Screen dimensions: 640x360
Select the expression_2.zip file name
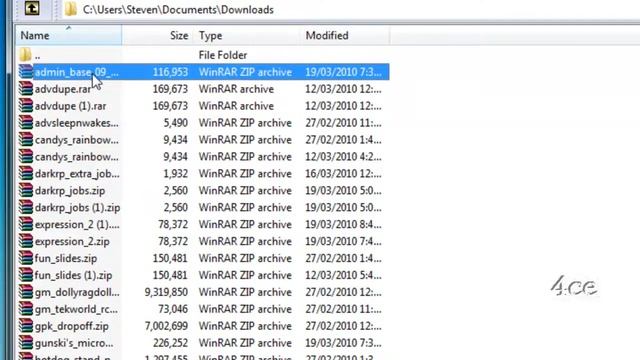(72, 242)
